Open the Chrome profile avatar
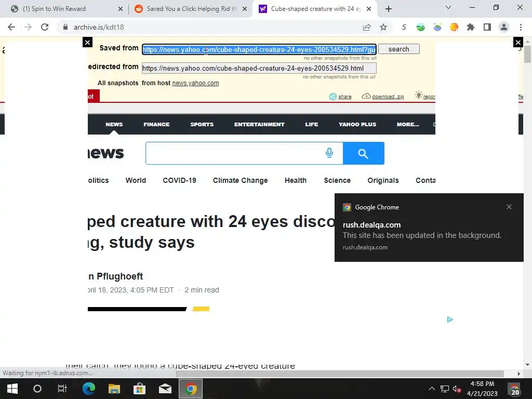 tap(504, 27)
